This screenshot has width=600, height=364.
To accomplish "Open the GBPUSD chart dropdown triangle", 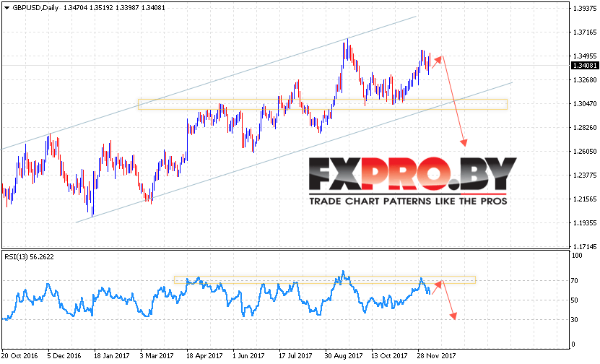I will (x=6, y=8).
